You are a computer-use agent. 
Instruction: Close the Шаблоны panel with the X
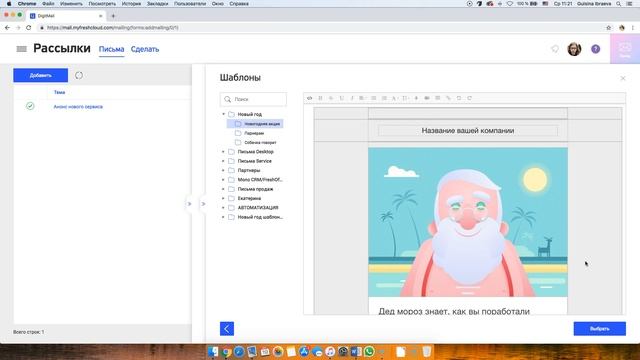(623, 78)
